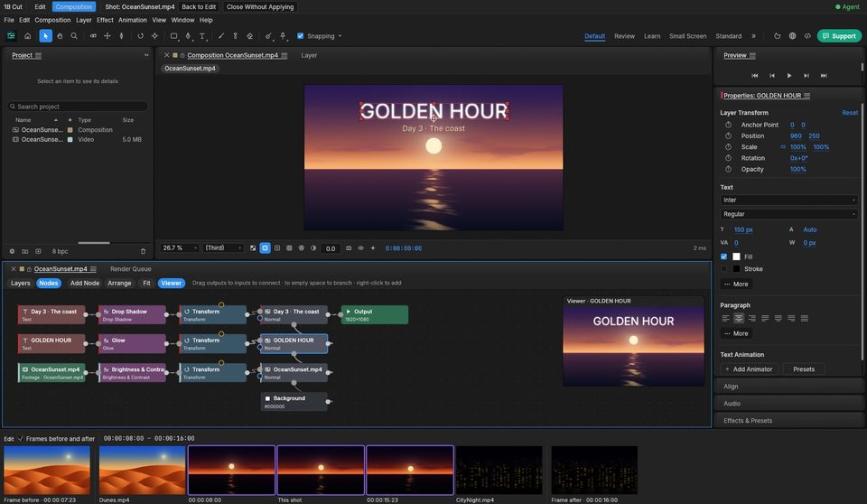Image resolution: width=867 pixels, height=504 pixels.
Task: Select the Eraser tool
Action: (x=250, y=36)
